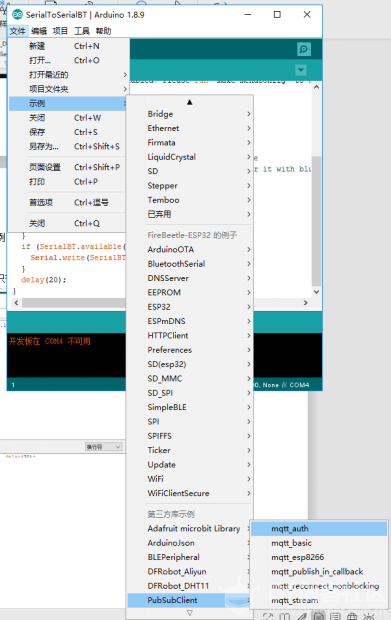Open SimpleBLE examples

pos(190,407)
